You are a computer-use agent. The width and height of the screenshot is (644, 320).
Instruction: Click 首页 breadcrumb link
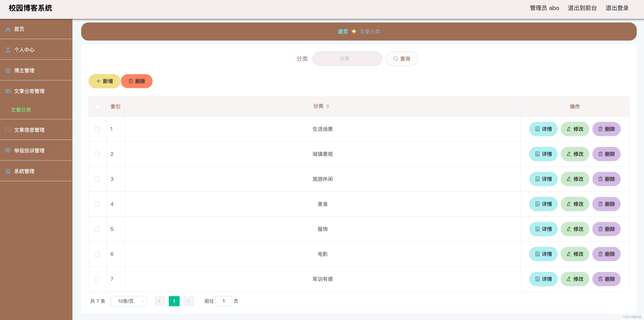point(343,32)
